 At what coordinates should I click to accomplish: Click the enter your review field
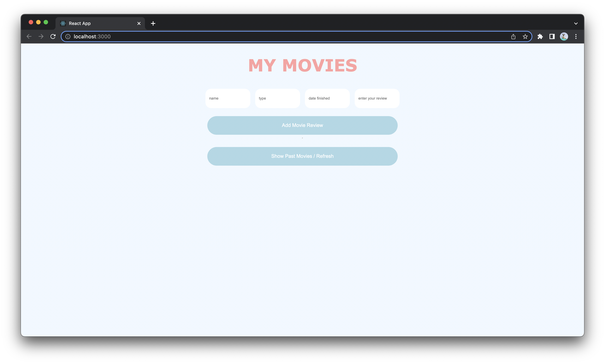[x=377, y=98]
